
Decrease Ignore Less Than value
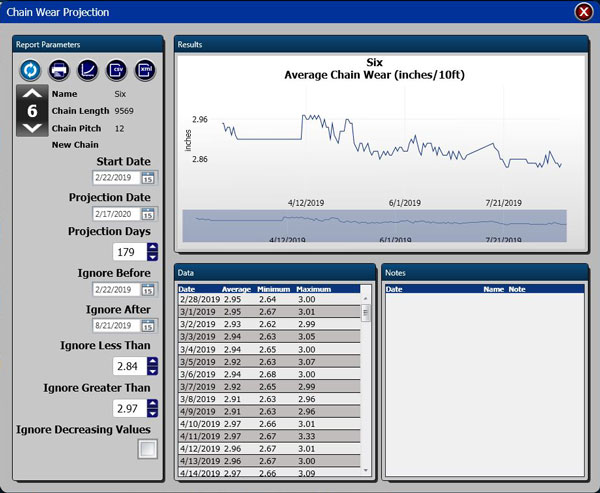[152, 371]
